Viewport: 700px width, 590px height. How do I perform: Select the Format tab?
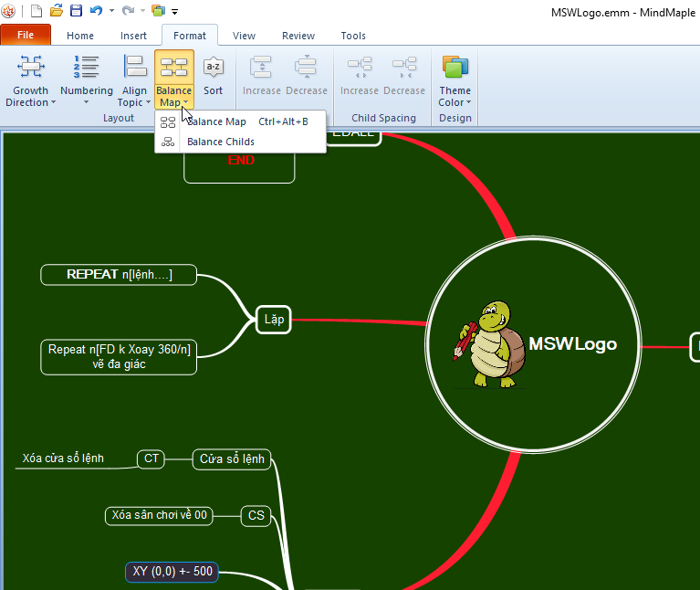click(190, 36)
